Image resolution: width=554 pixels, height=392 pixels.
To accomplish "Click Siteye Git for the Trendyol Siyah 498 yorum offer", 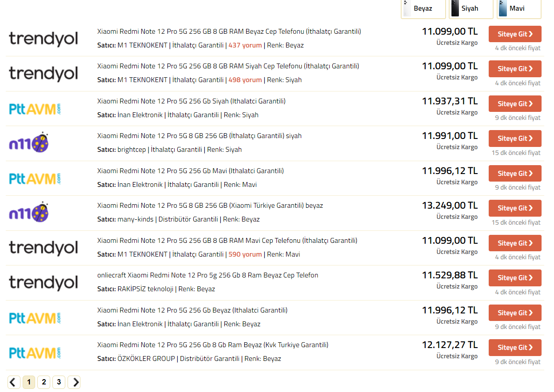I will (515, 69).
